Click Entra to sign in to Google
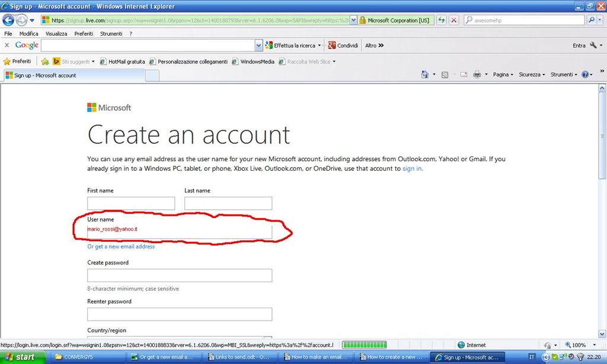The width and height of the screenshot is (607, 364). point(579,45)
